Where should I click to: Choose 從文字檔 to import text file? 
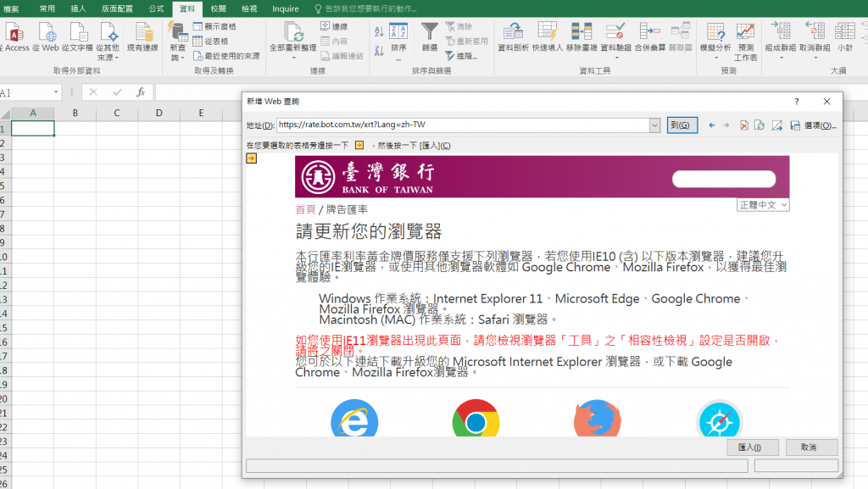[77, 37]
